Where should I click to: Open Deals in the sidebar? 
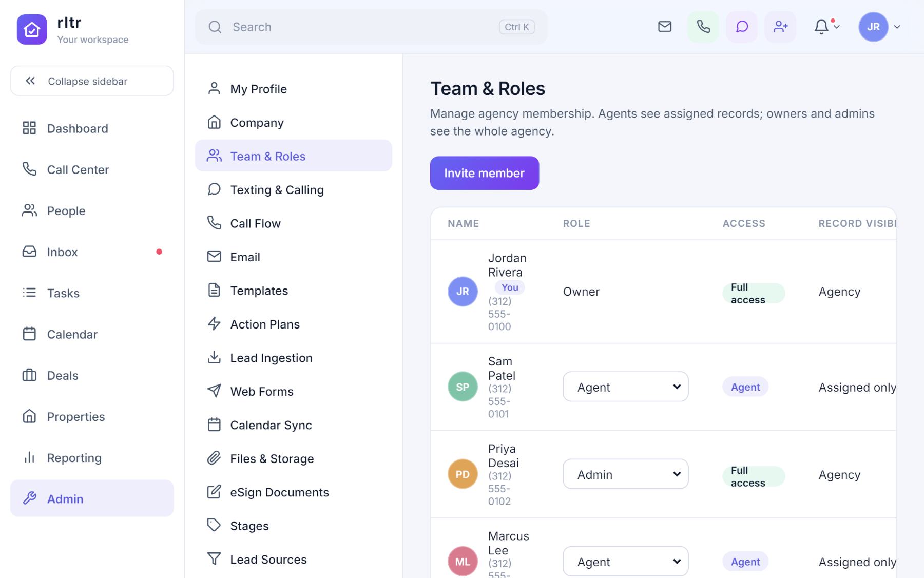92,375
